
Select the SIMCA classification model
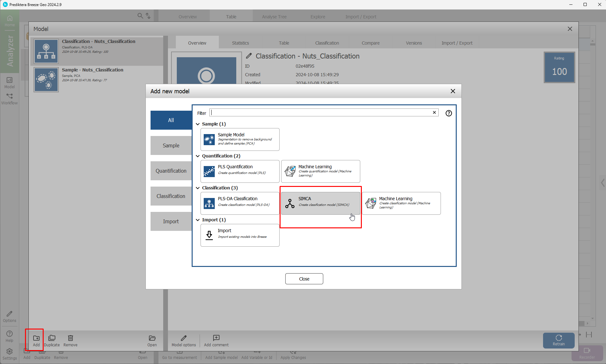coord(320,203)
